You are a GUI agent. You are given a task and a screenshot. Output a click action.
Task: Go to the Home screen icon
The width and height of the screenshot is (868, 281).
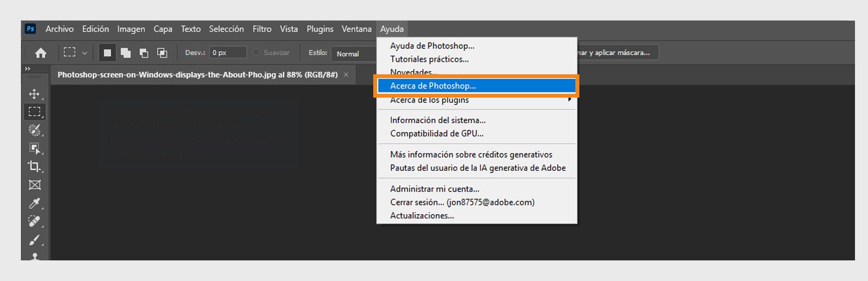41,53
